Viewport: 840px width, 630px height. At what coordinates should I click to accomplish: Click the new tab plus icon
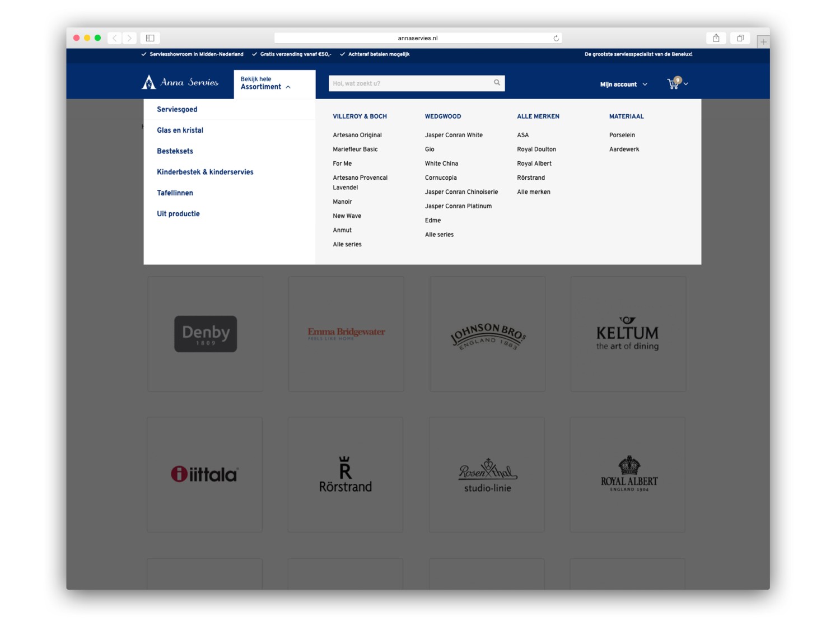[x=763, y=41]
